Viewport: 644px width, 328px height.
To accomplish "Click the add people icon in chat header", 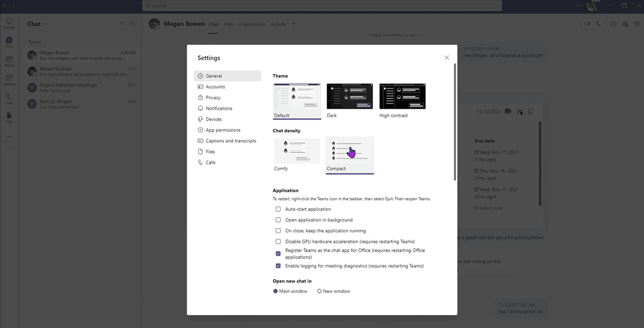I will (625, 24).
